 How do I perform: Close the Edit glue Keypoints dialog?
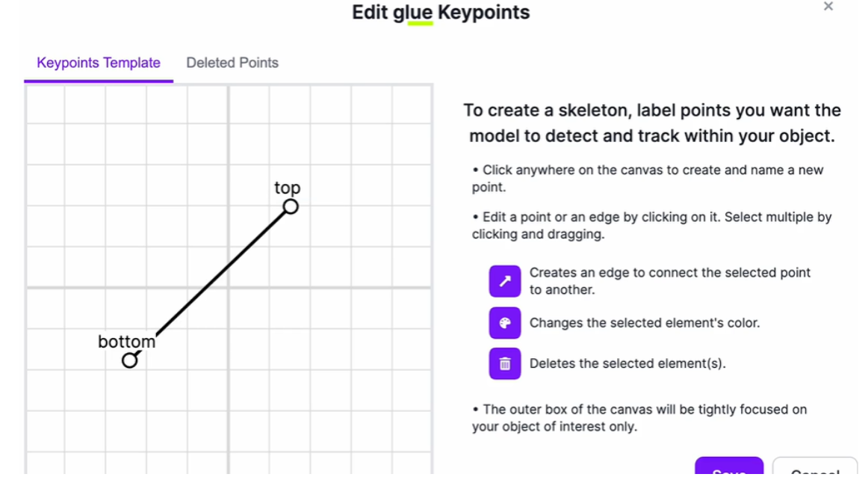pos(828,7)
